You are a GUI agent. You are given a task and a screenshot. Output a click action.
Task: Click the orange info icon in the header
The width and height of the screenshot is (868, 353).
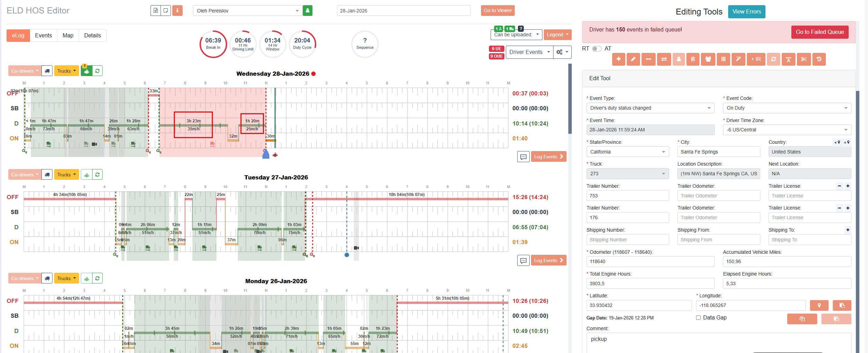[177, 10]
